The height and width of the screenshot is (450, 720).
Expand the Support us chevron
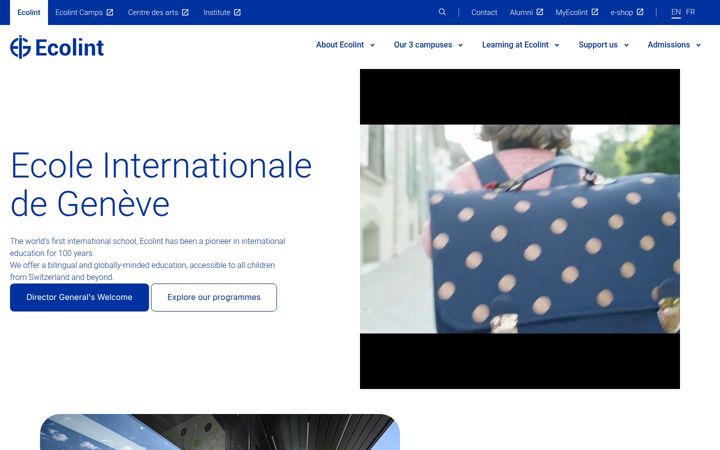point(626,45)
